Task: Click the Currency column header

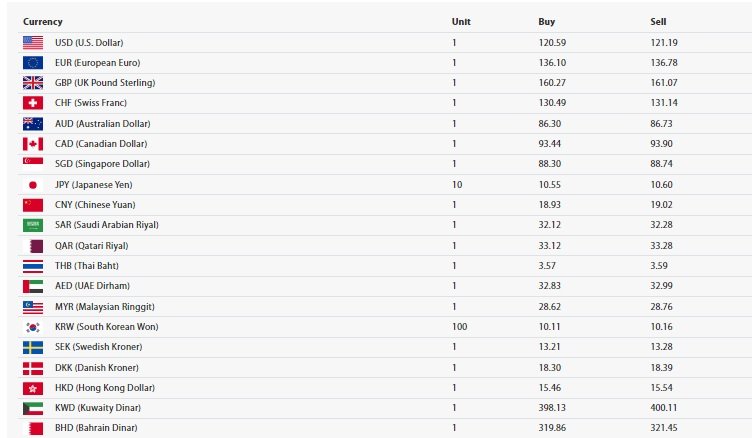Action: pos(43,22)
